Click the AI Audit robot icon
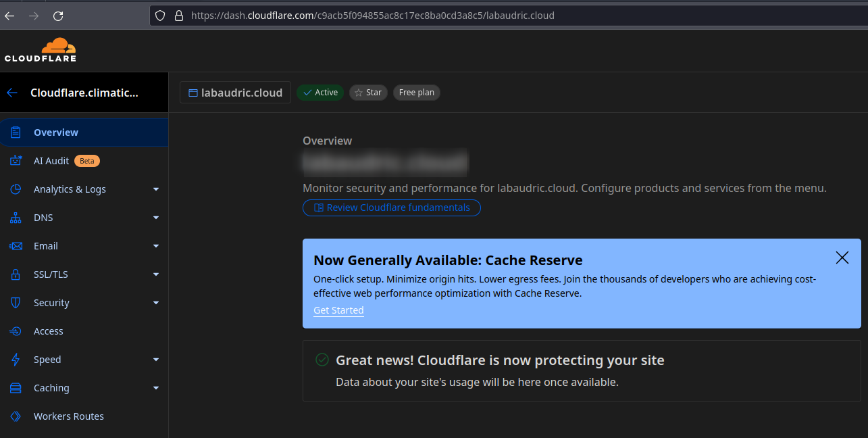 (x=16, y=161)
